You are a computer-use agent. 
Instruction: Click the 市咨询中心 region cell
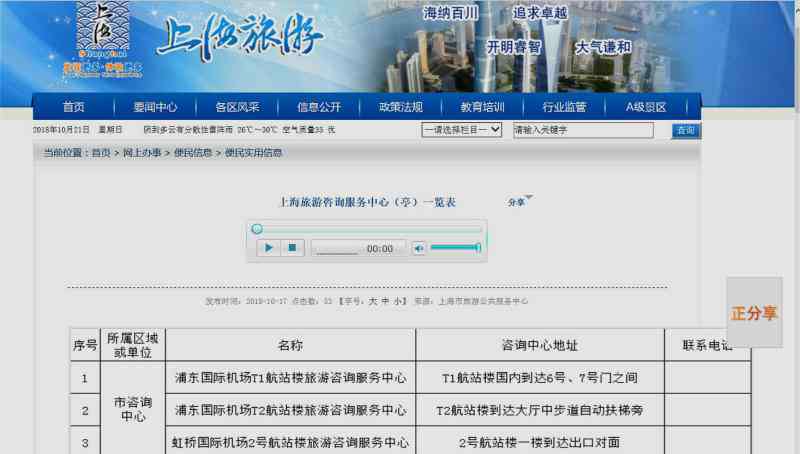pyautogui.click(x=133, y=409)
